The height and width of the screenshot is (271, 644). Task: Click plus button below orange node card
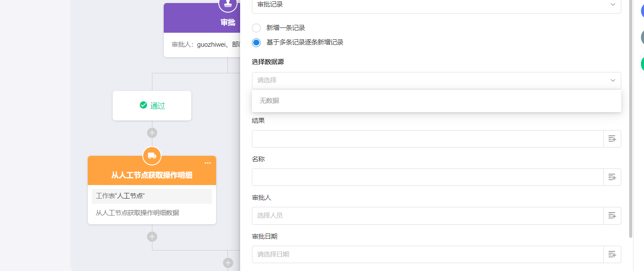(x=152, y=237)
